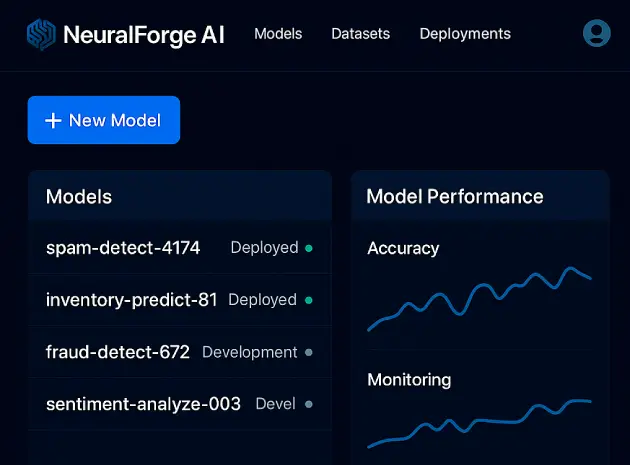Open the user profile avatar
The height and width of the screenshot is (465, 630).
[597, 33]
